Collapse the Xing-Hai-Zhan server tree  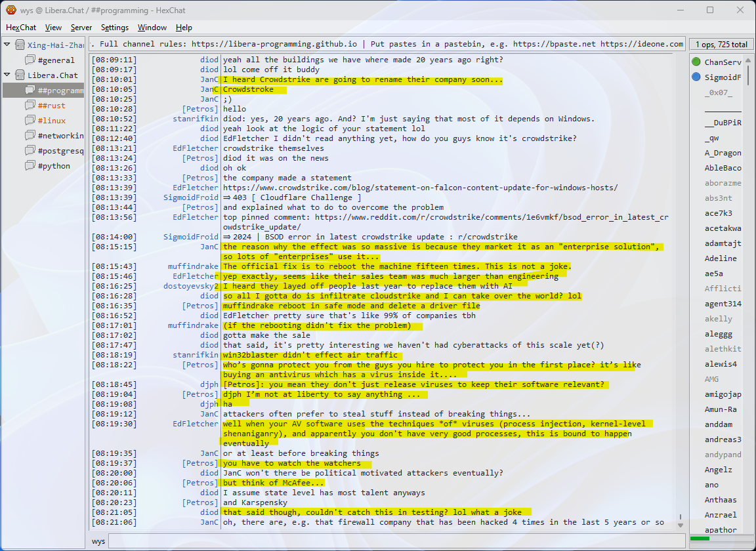pos(7,45)
